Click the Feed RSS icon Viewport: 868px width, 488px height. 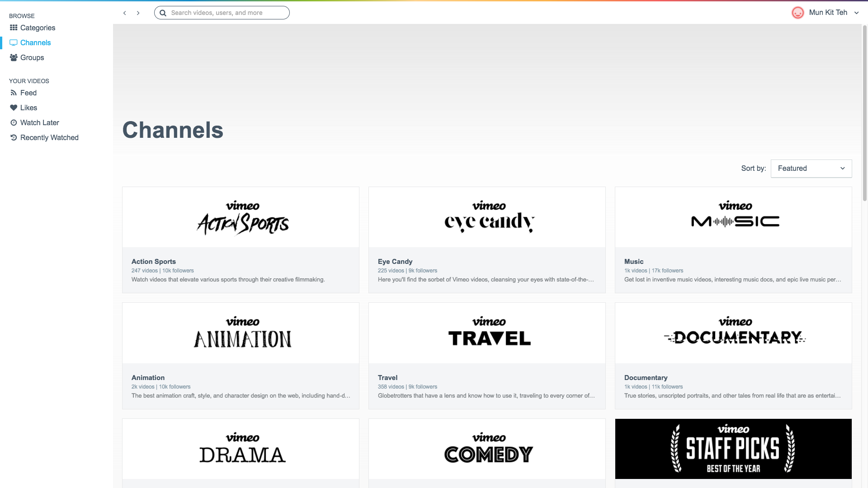(14, 93)
